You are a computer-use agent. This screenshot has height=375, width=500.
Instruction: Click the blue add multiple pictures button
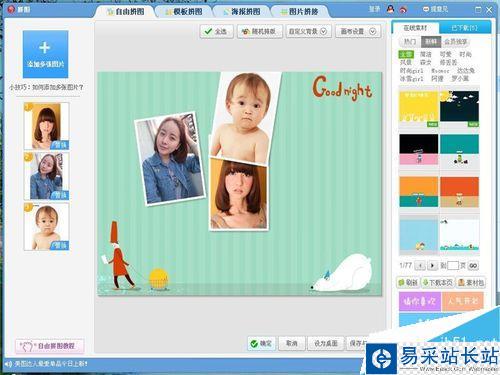pos(46,54)
